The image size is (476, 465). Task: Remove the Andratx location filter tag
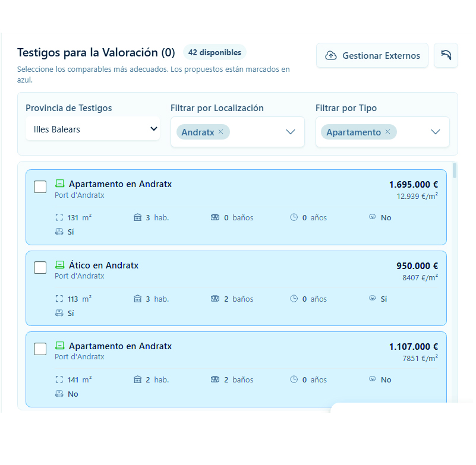point(221,132)
